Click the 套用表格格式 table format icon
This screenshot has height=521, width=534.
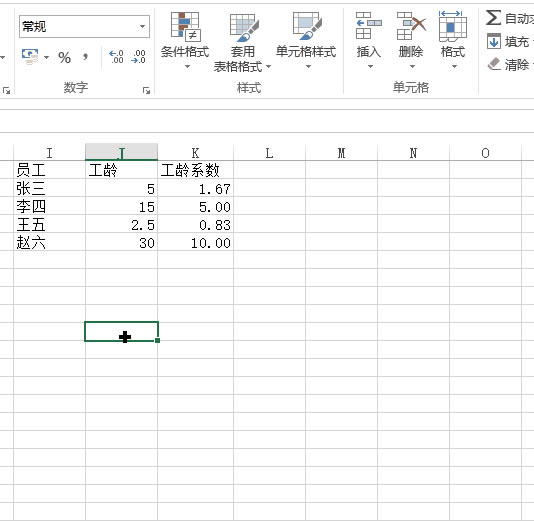pyautogui.click(x=244, y=27)
